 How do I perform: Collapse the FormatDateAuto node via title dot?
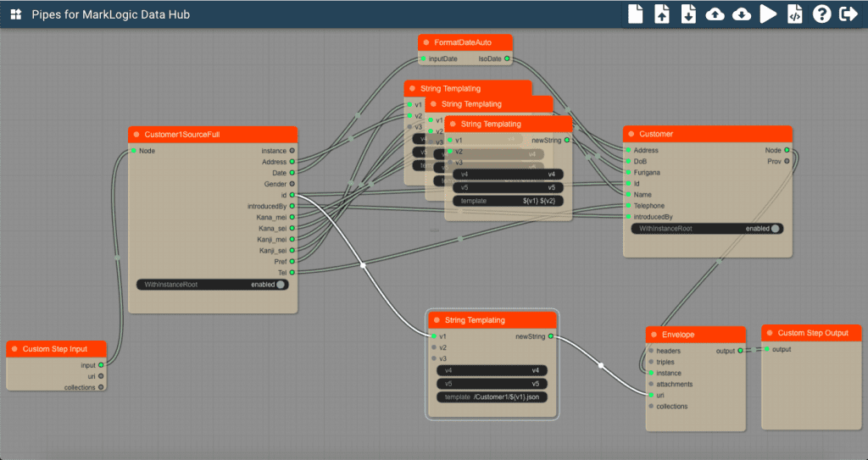pos(426,42)
